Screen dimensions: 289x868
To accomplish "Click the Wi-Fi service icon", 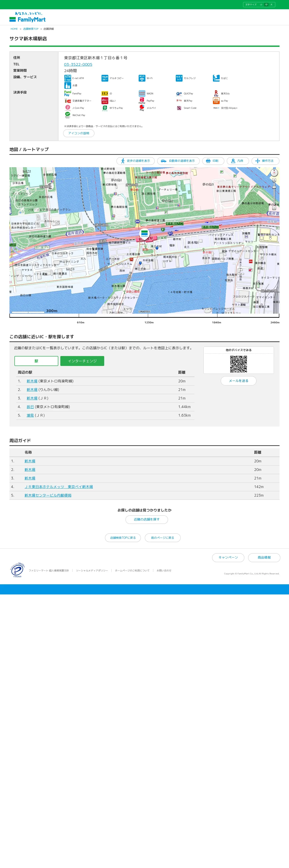I will pyautogui.click(x=142, y=78).
